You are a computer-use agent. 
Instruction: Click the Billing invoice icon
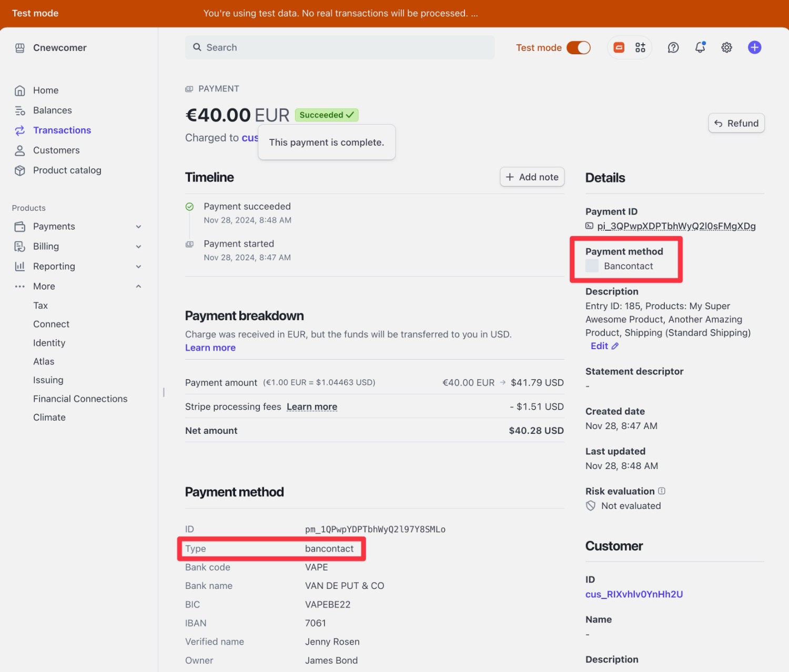pyautogui.click(x=20, y=247)
